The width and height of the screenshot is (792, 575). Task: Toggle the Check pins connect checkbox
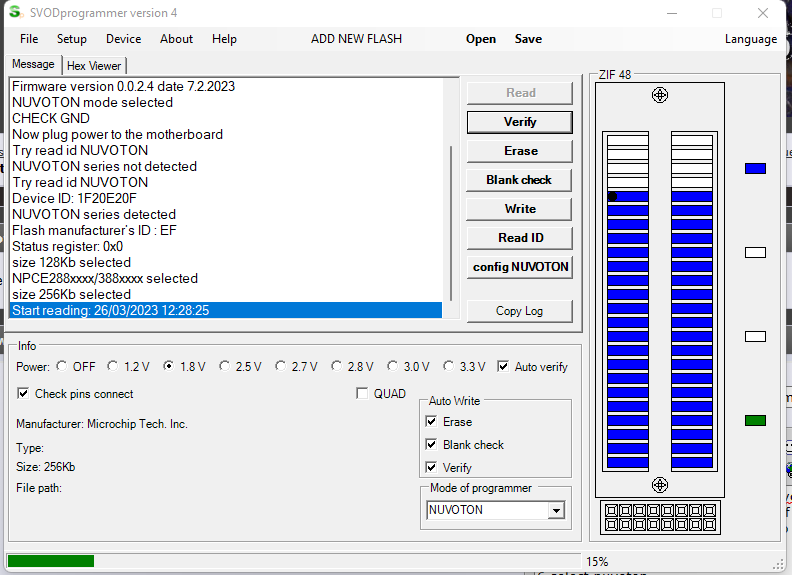(23, 394)
